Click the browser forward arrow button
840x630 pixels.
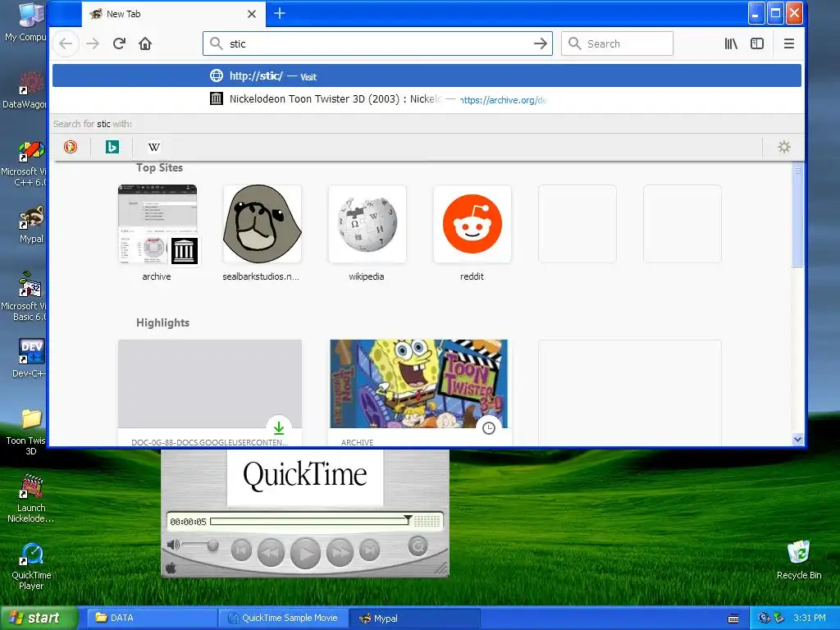pyautogui.click(x=93, y=43)
